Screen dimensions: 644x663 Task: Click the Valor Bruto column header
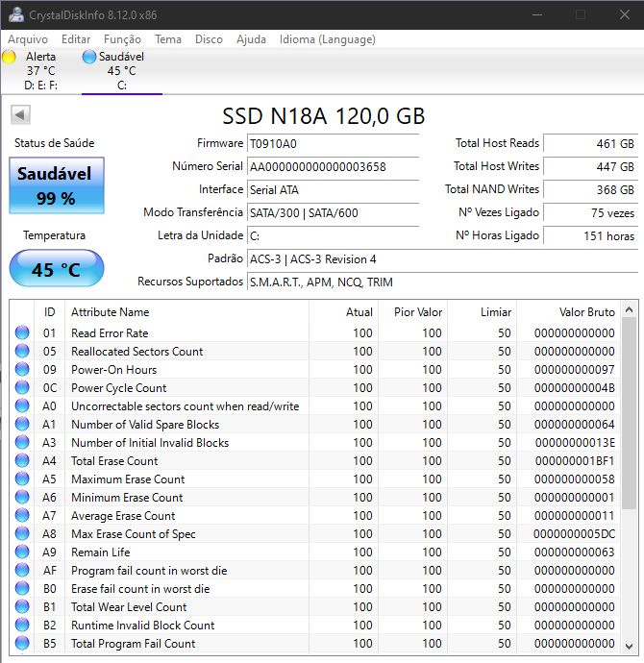(x=569, y=312)
